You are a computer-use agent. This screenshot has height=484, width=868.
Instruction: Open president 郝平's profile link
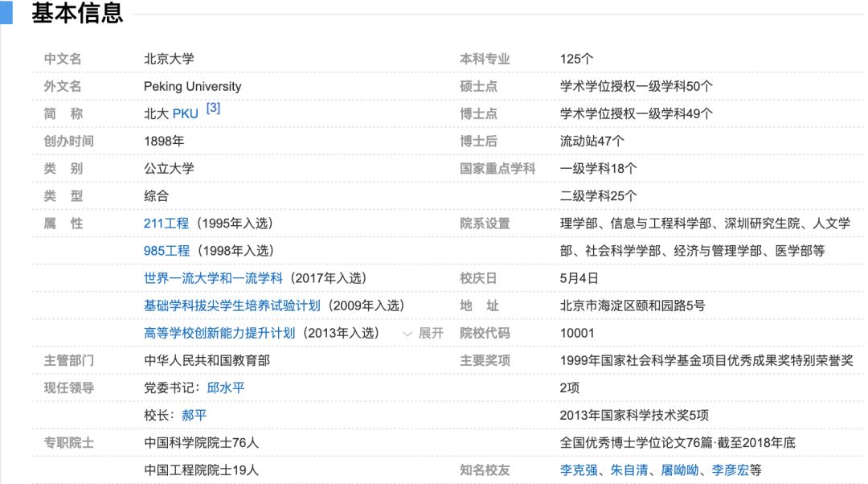tap(192, 414)
